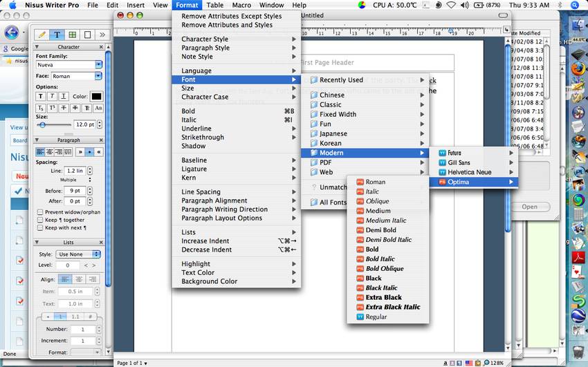Click the zoom magnifier icon at 128%
Viewport: 588px width, 367px height.
point(486,362)
